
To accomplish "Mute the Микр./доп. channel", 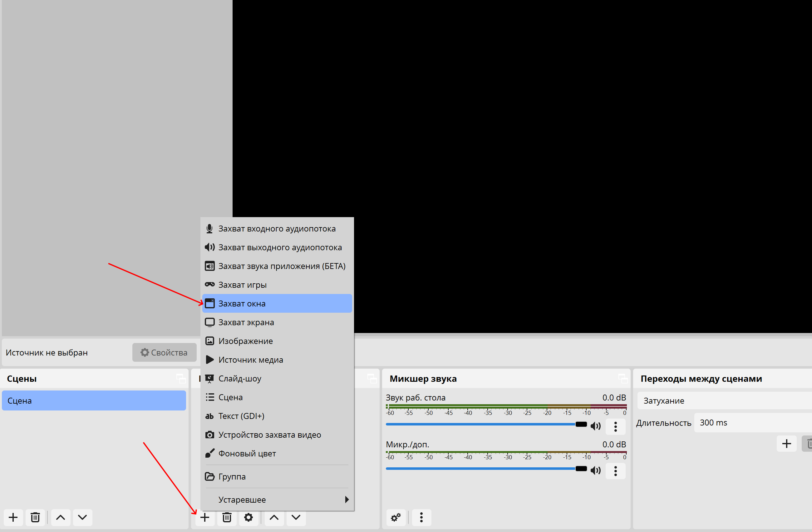I will click(x=596, y=470).
